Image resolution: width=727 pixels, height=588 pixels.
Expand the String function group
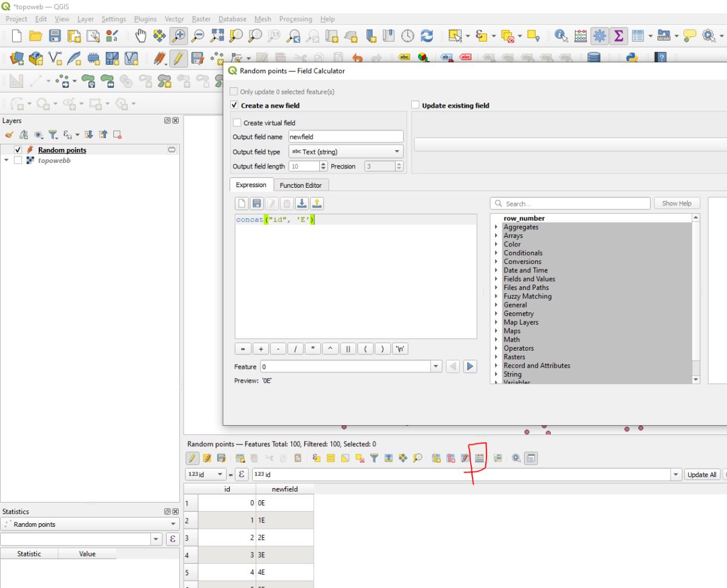coord(496,374)
